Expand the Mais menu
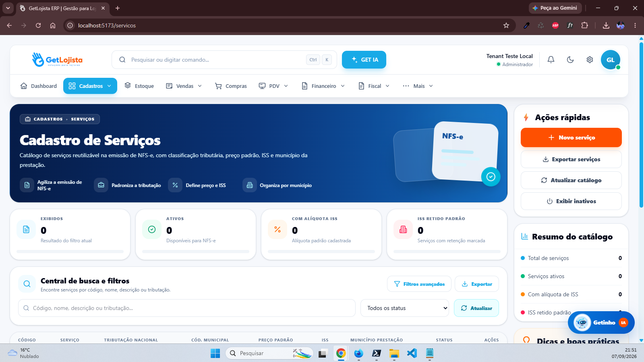Image resolution: width=644 pixels, height=362 pixels. [x=418, y=86]
